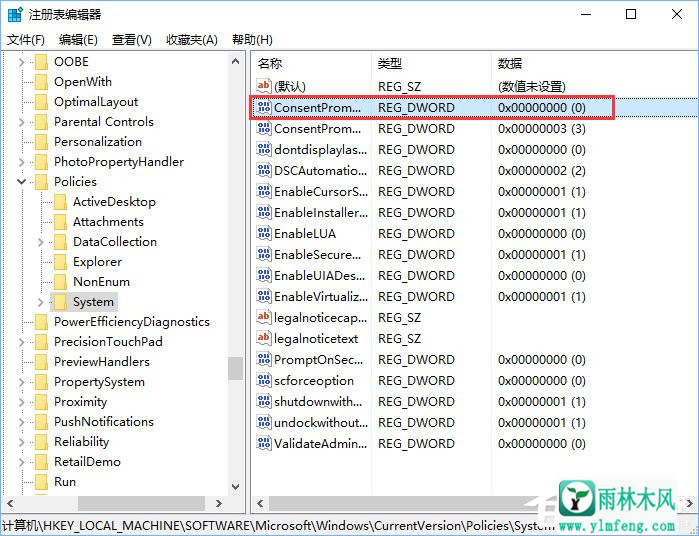Click the PromptOnSec... DWORD icon
This screenshot has width=699, height=536.
coord(263,359)
